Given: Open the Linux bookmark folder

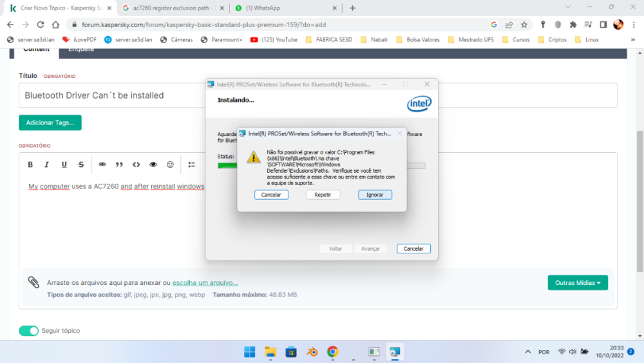Looking at the screenshot, I should pyautogui.click(x=587, y=40).
